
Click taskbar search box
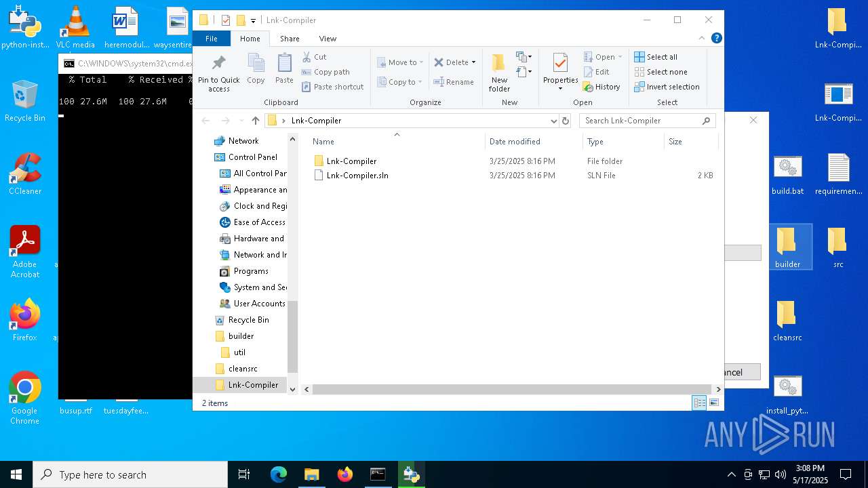[130, 474]
